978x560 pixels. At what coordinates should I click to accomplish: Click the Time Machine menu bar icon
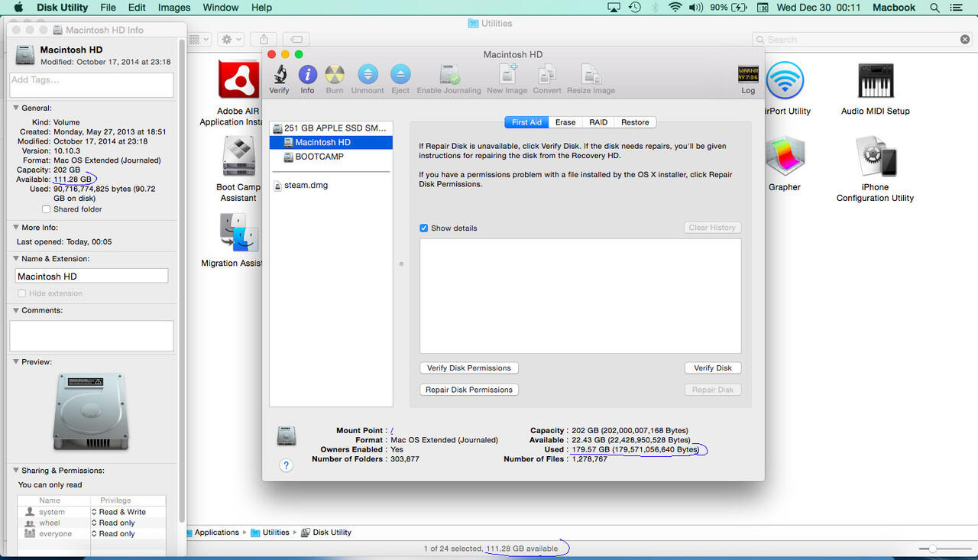(635, 8)
